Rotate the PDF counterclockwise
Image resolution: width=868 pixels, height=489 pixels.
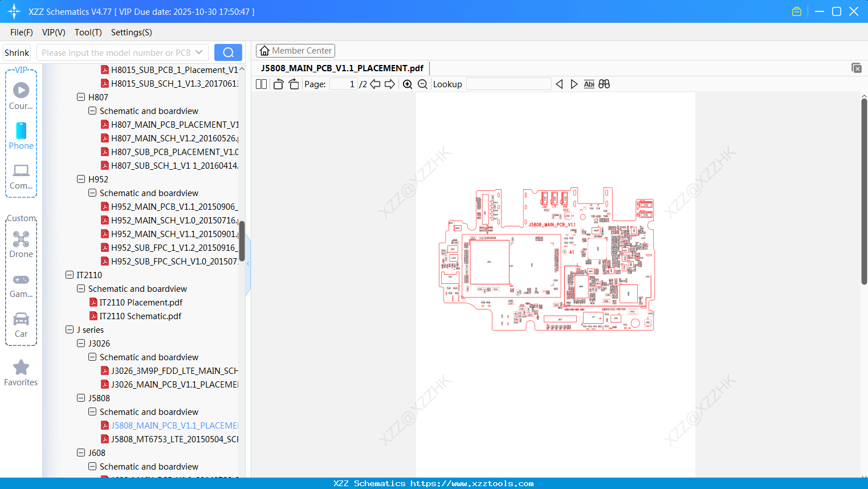(x=278, y=84)
